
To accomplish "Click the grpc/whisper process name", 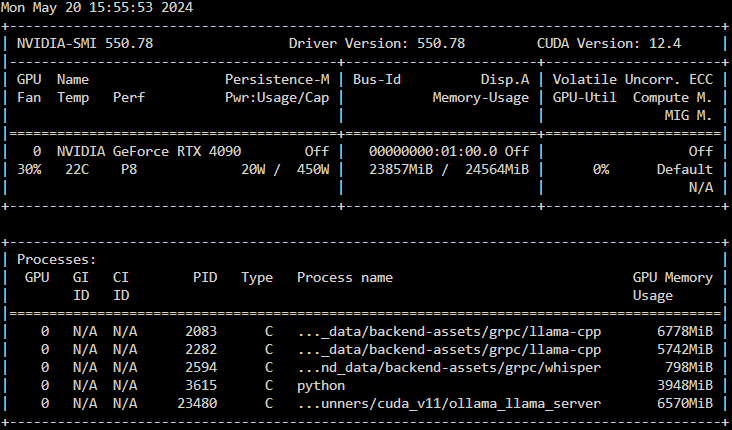I will pos(449,368).
